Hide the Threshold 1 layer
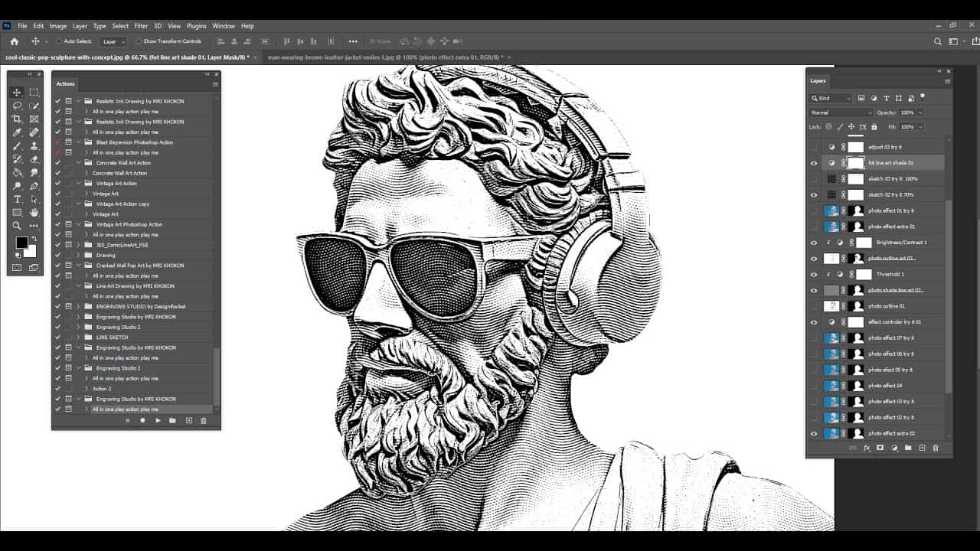980x551 pixels. (x=814, y=274)
